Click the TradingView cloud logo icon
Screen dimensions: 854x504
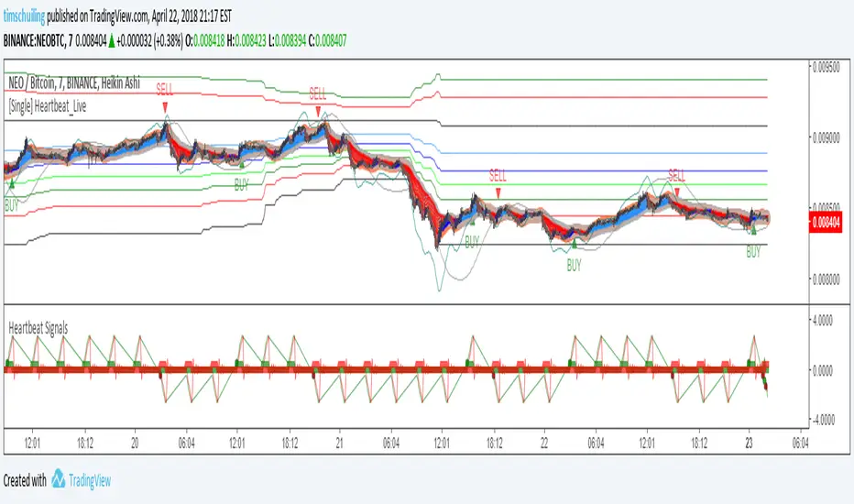59,479
